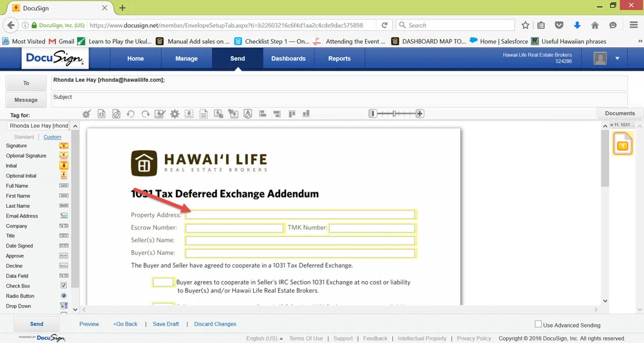The width and height of the screenshot is (644, 343).
Task: Click tag palette scroll-up arrow
Action: click(75, 127)
